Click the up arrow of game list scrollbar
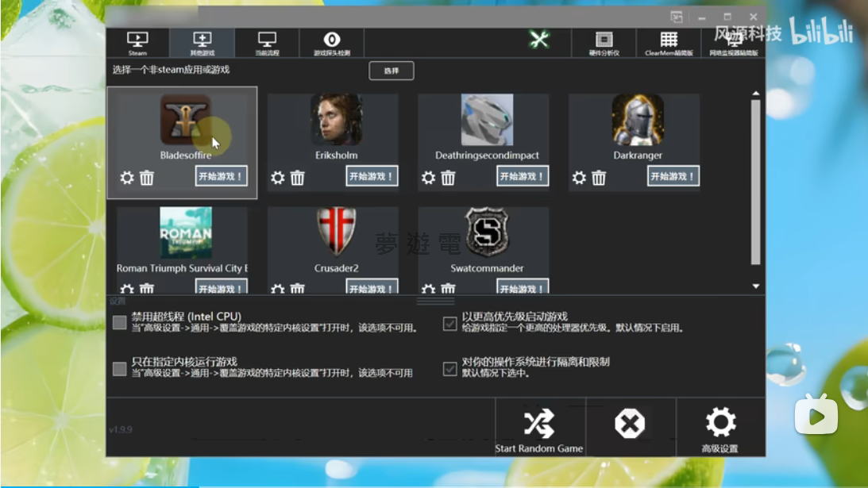This screenshot has height=488, width=868. [755, 94]
